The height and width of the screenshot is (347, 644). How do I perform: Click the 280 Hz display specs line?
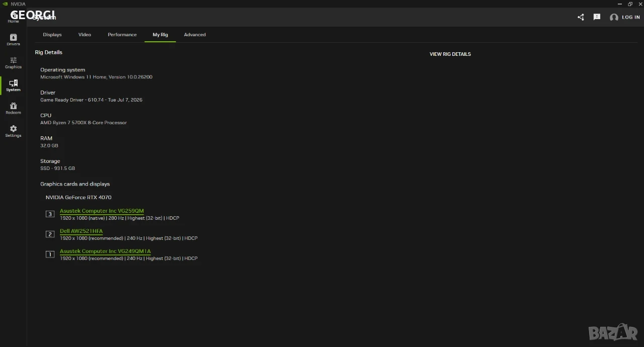(x=119, y=218)
